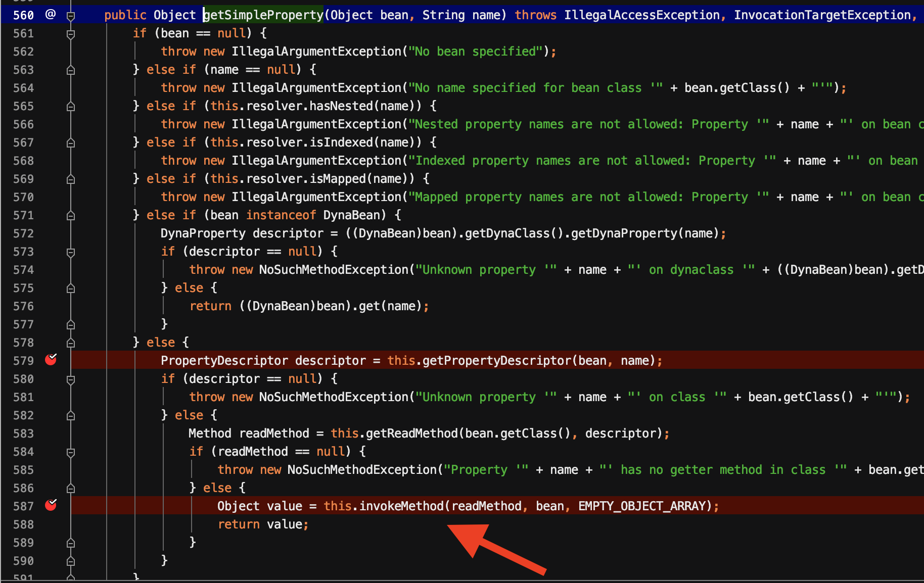The height and width of the screenshot is (583, 924).
Task: Collapse the getSimpleProperty method fold on line 560
Action: pyautogui.click(x=71, y=16)
